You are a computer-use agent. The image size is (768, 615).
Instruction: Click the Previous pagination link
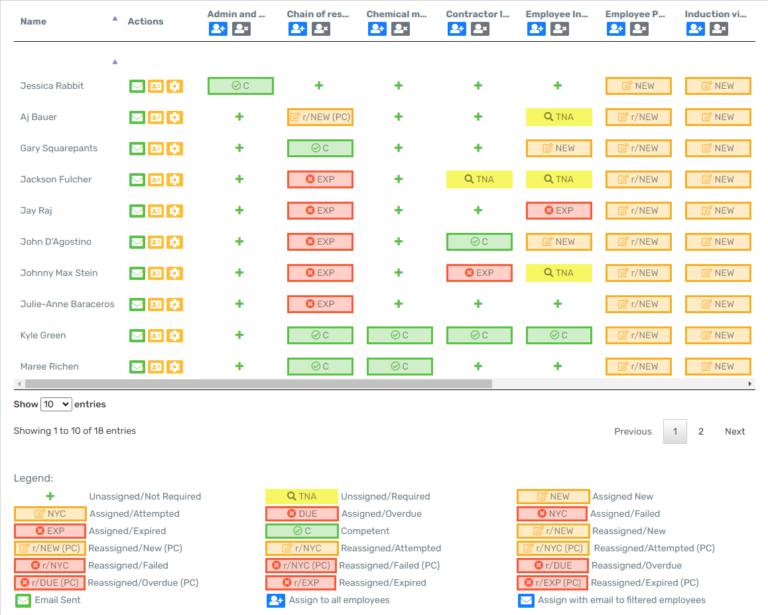[632, 432]
